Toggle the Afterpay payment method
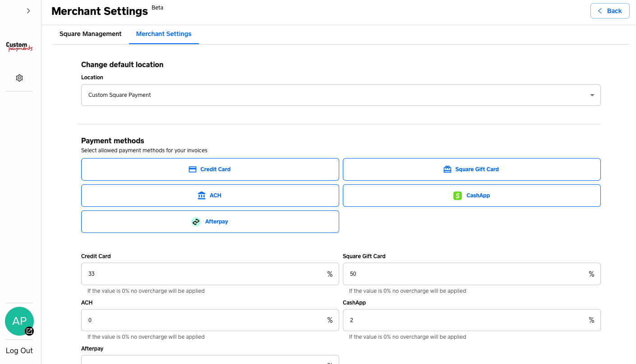The image size is (636, 364). [x=210, y=222]
